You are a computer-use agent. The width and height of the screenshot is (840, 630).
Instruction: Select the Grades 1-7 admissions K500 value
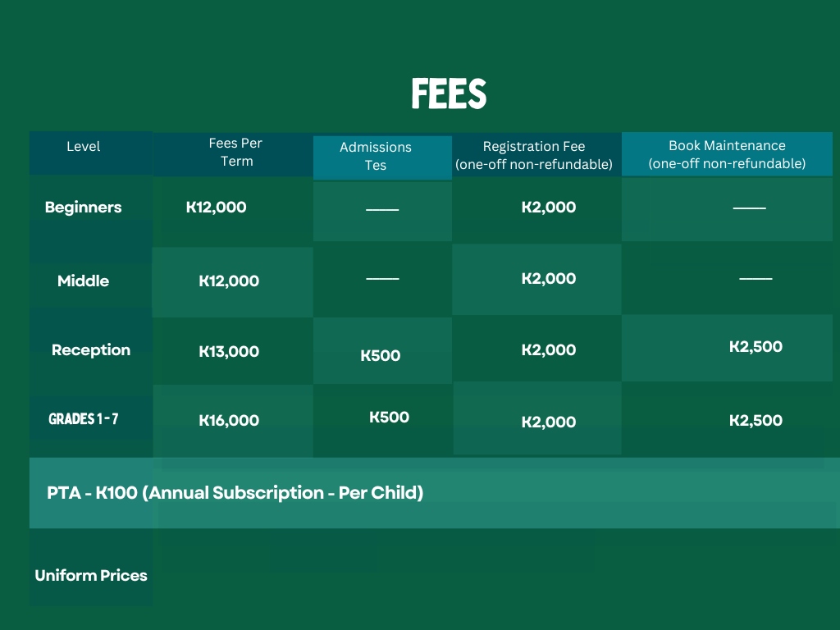390,418
